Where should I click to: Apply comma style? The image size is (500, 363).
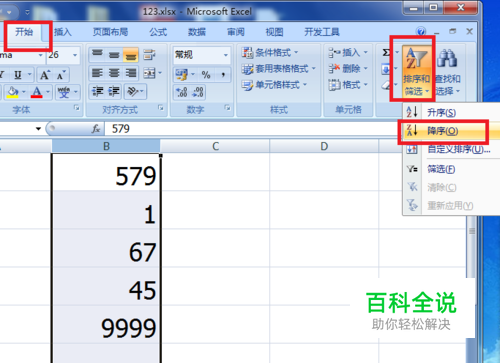click(223, 75)
